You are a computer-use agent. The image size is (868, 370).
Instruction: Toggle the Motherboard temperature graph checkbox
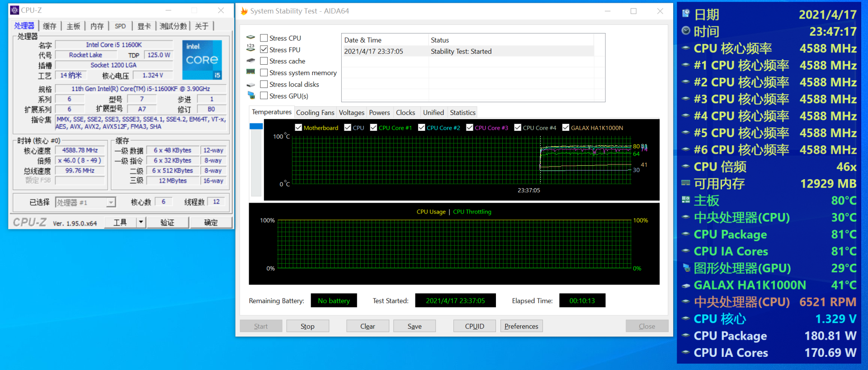tap(298, 128)
